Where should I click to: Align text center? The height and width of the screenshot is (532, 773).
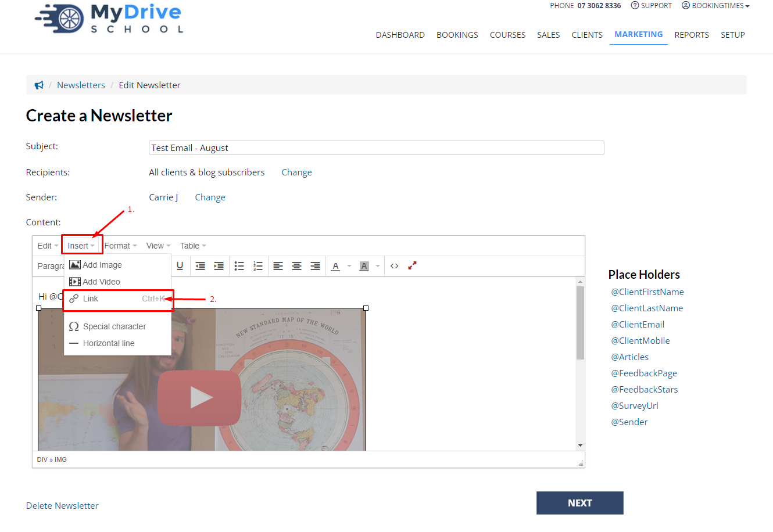pyautogui.click(x=296, y=266)
